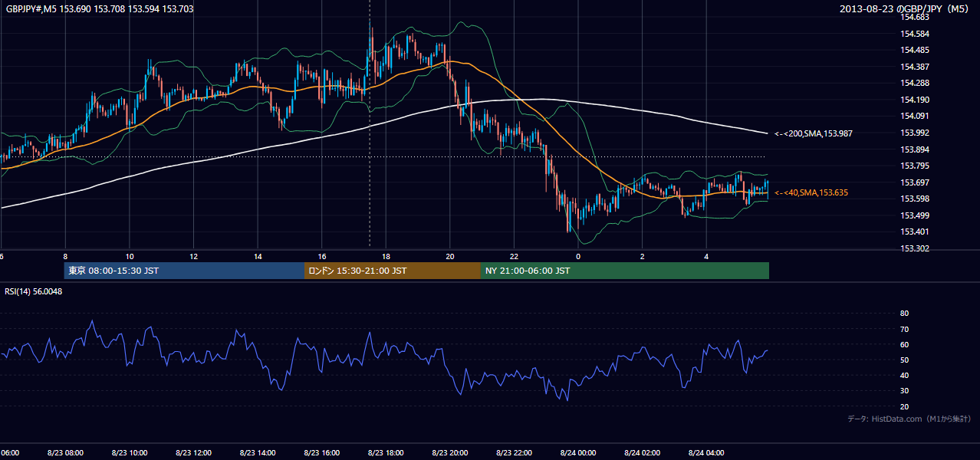The height and width of the screenshot is (460, 980).
Task: Click the 8/23 12:00 time axis label
Action: click(x=193, y=452)
